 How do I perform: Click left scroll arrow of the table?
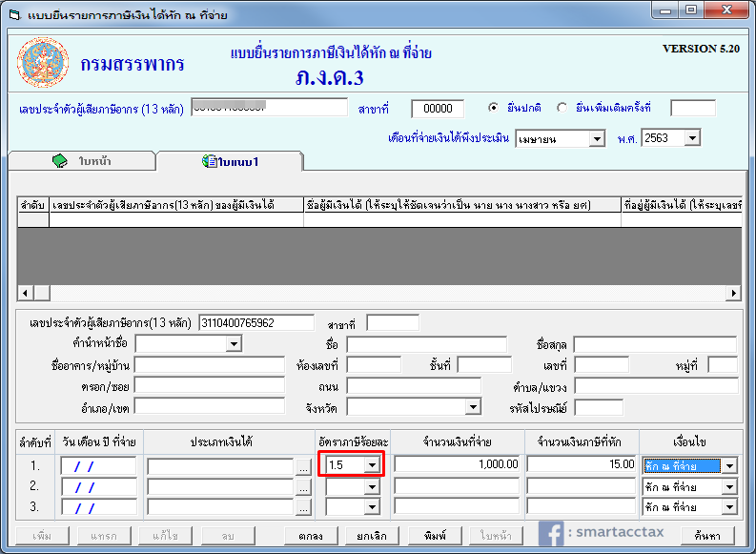(x=25, y=293)
